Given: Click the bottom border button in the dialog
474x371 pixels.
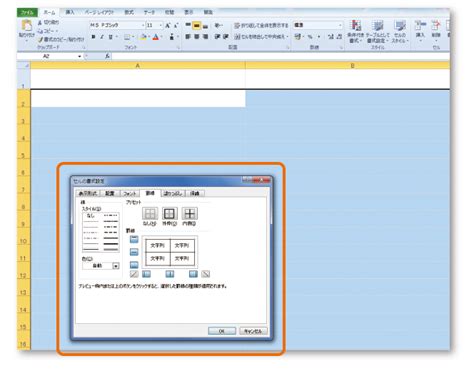Looking at the screenshot, I should 134,265.
